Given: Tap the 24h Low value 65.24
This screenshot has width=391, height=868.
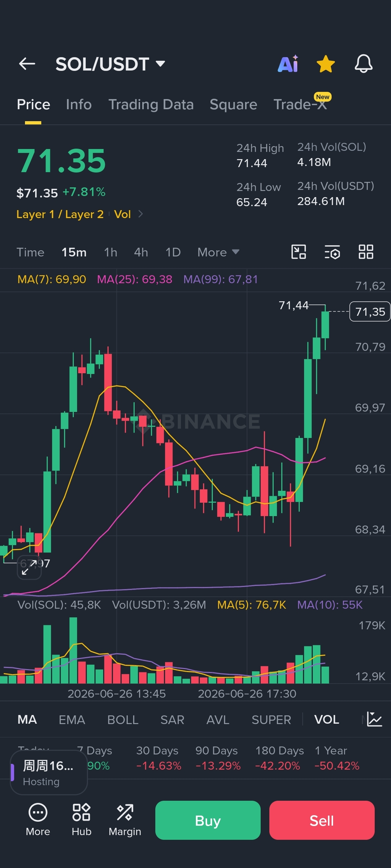Looking at the screenshot, I should click(x=252, y=202).
